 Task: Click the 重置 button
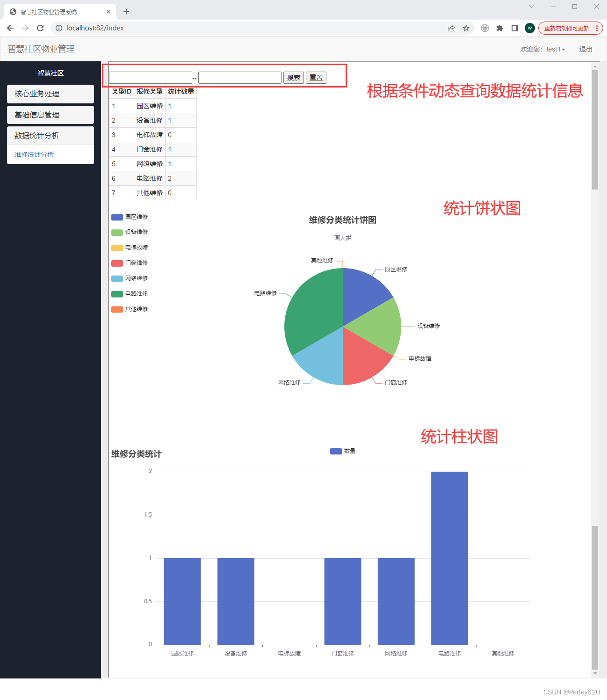[x=316, y=78]
